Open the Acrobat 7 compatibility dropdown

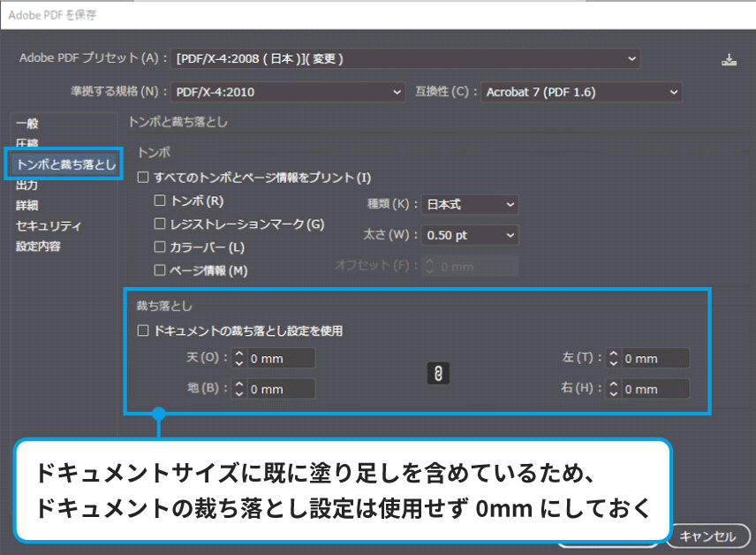point(582,92)
